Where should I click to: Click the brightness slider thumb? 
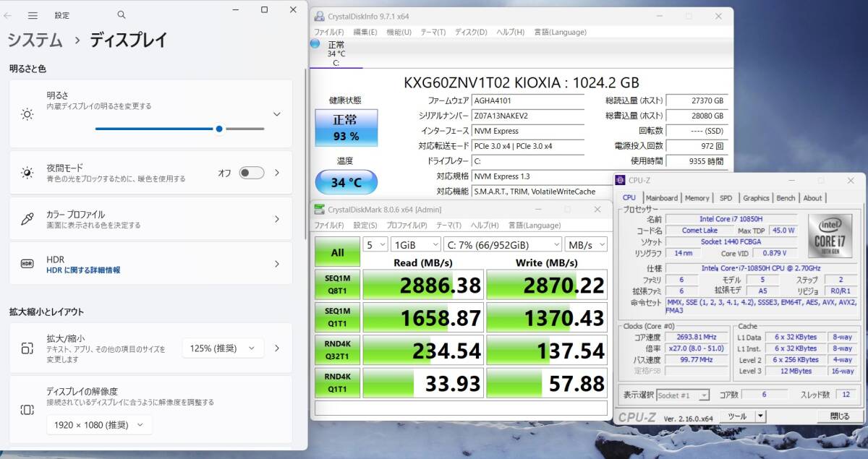(x=219, y=129)
